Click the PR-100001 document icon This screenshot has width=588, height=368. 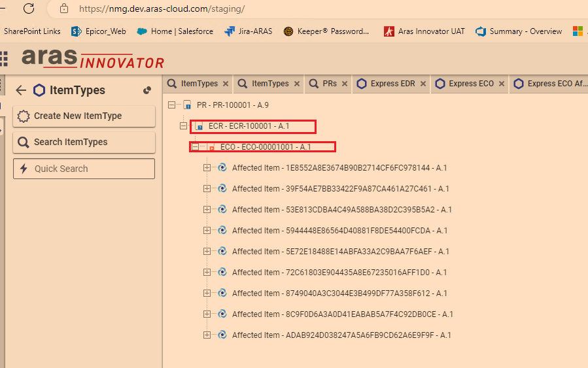tap(188, 105)
